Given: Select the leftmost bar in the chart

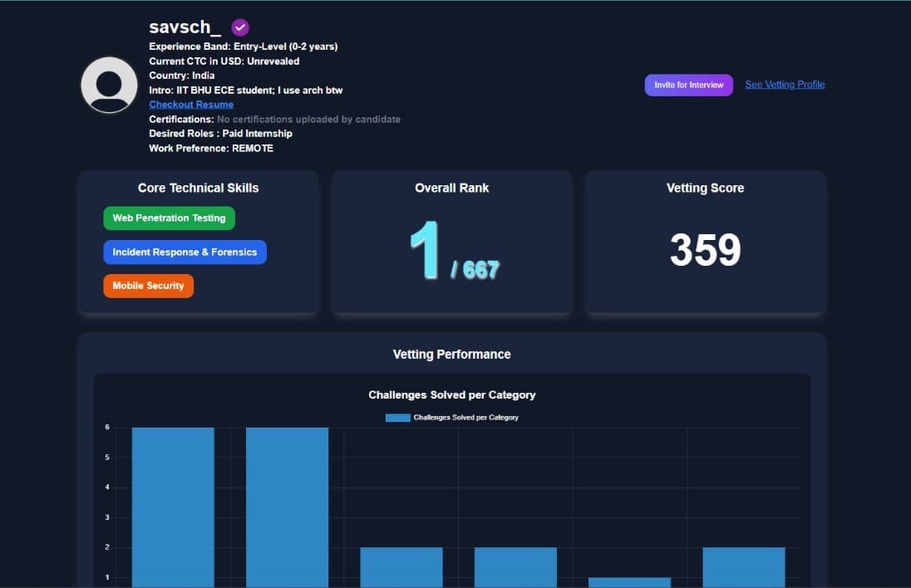Looking at the screenshot, I should click(x=173, y=507).
